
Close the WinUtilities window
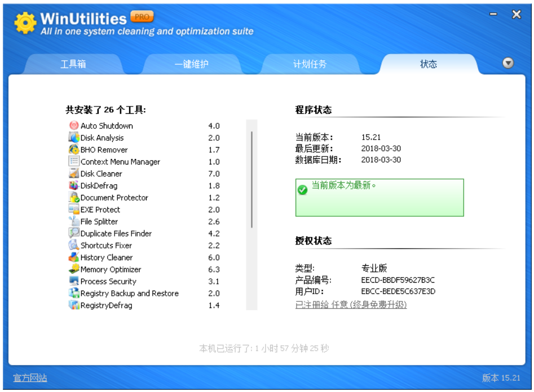517,14
